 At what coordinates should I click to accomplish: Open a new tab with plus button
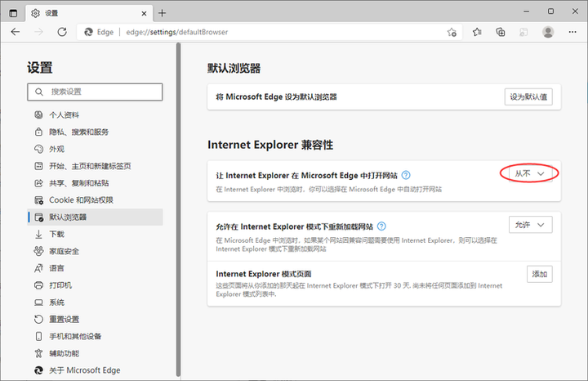(x=162, y=13)
